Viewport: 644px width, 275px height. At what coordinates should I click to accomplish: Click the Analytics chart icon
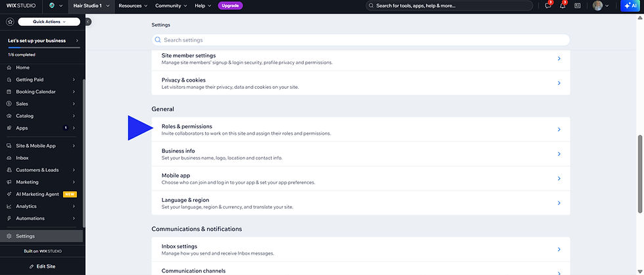pyautogui.click(x=9, y=207)
